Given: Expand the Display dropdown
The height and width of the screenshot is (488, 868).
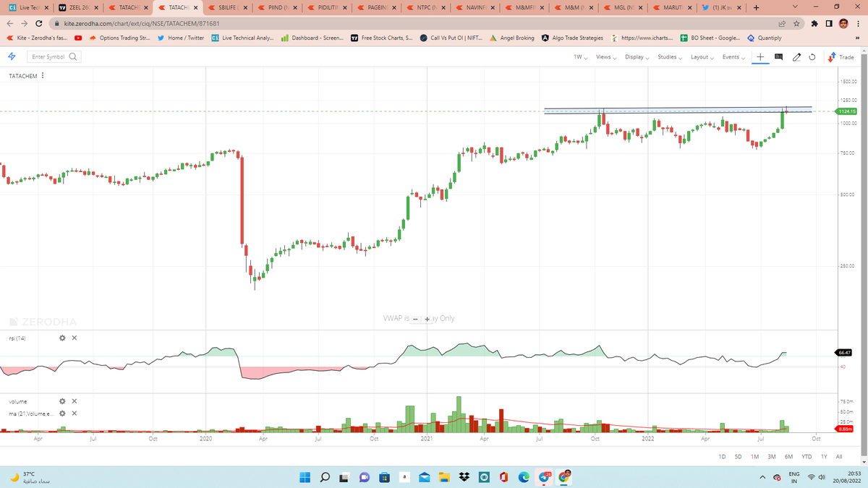Looking at the screenshot, I should click(637, 57).
